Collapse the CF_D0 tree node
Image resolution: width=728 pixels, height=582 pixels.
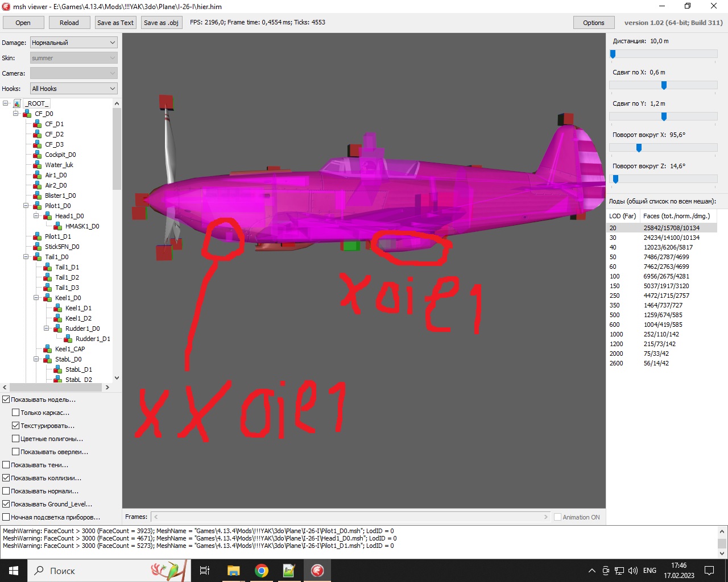pos(16,114)
